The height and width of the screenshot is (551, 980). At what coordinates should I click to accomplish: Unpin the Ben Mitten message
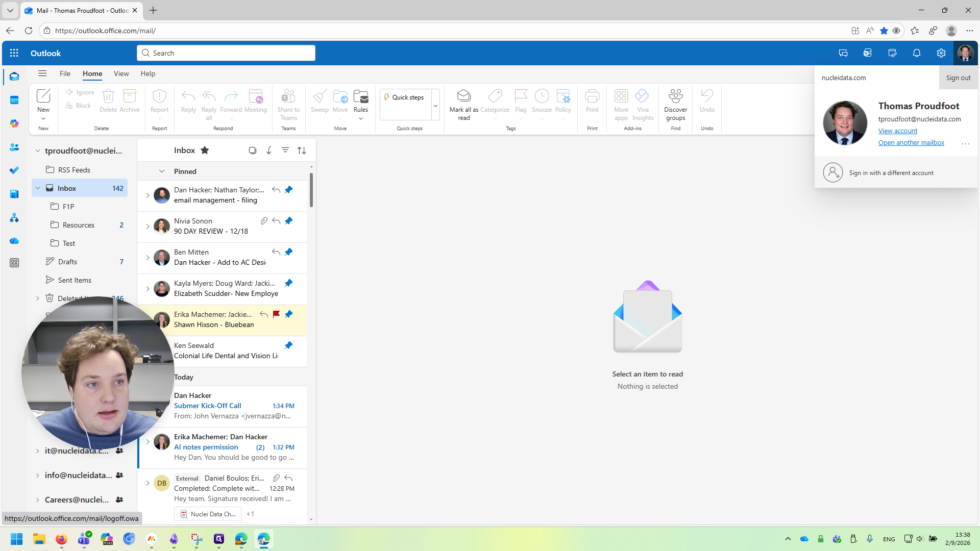click(x=289, y=252)
